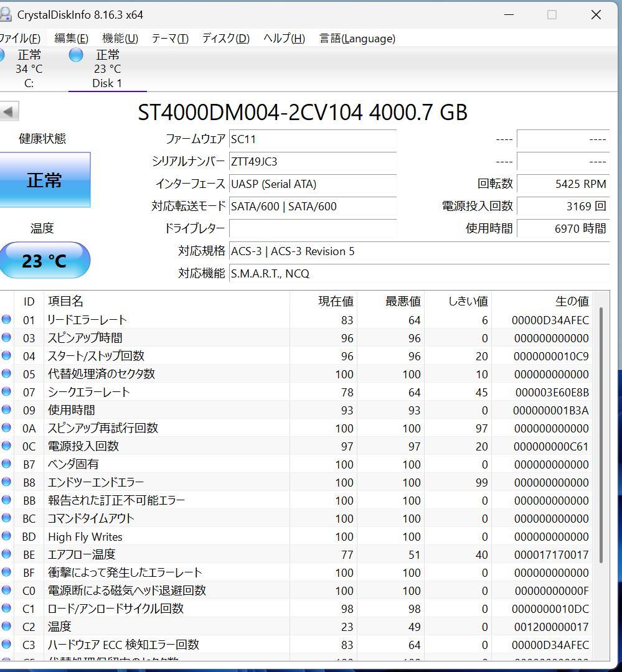Click the 正常 health status button

pos(45,180)
